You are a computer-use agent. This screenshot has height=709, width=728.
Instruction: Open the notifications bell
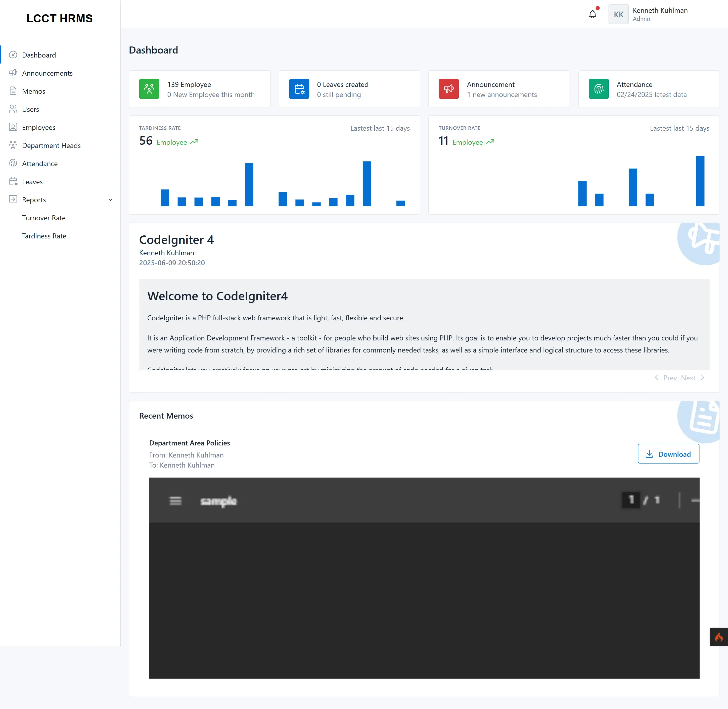pos(593,14)
